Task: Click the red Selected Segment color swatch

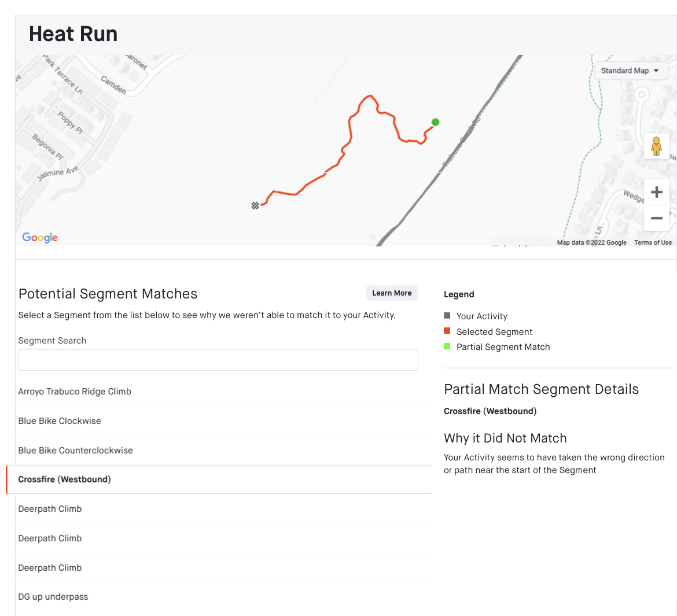Action: pyautogui.click(x=447, y=331)
